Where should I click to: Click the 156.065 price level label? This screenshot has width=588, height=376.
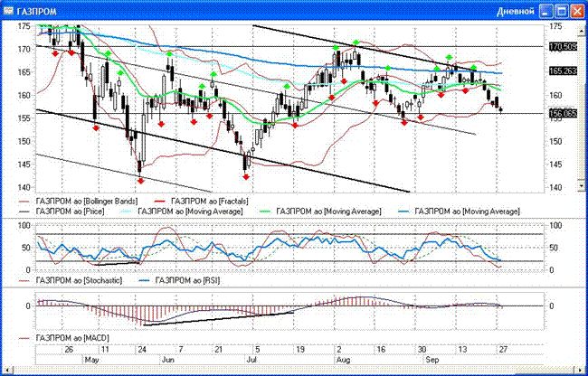click(x=563, y=114)
